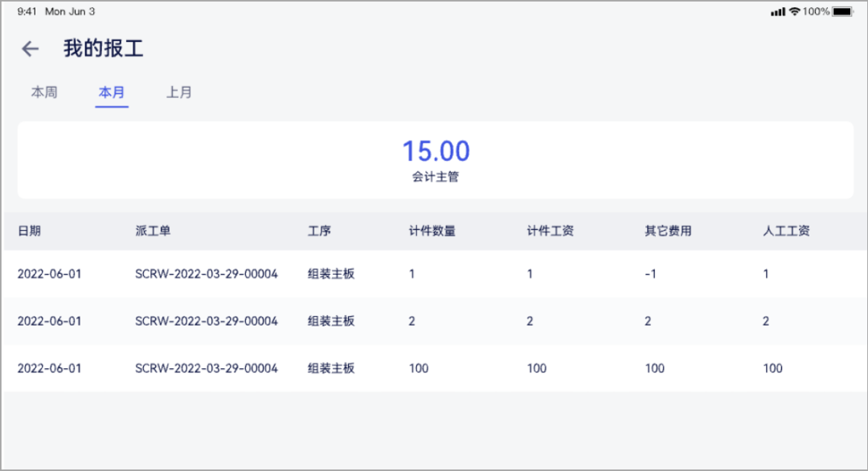Click the 我的报工 page title
This screenshot has width=868, height=471.
tap(103, 49)
